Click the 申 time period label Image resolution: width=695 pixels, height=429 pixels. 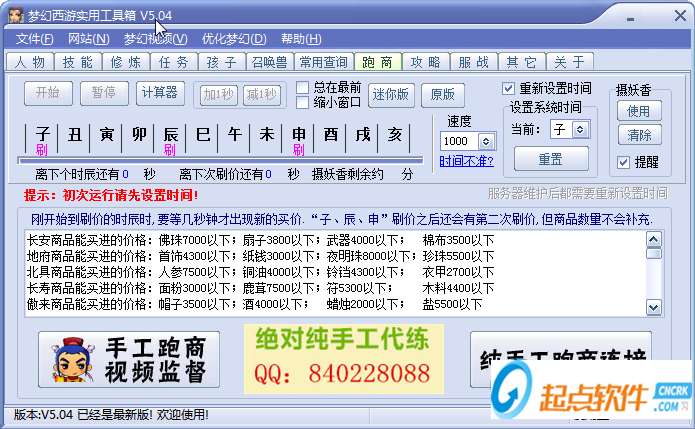(x=299, y=133)
